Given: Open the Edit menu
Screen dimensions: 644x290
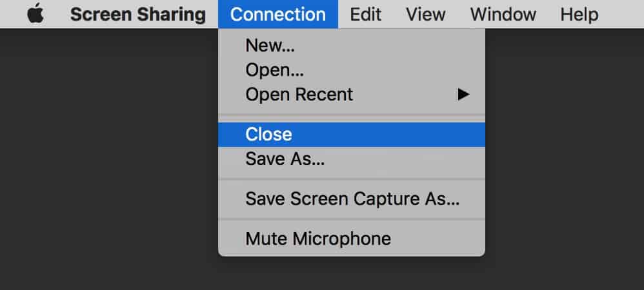Looking at the screenshot, I should point(366,14).
